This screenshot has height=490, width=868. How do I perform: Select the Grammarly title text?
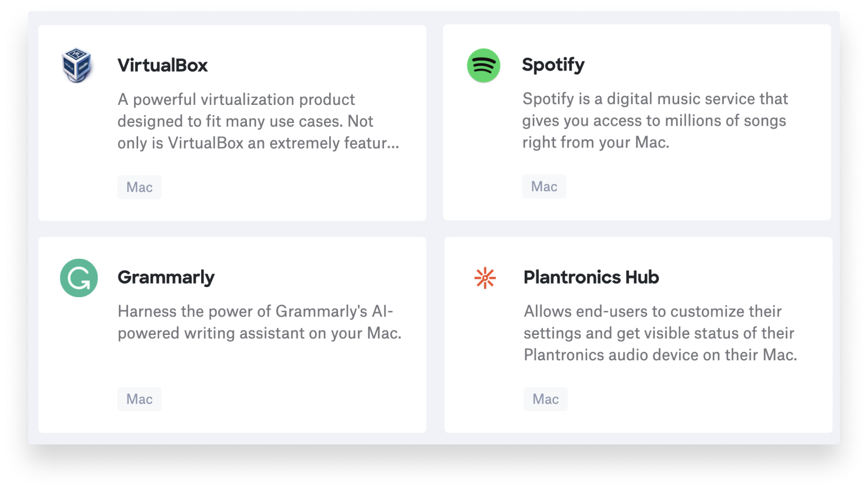pos(166,277)
